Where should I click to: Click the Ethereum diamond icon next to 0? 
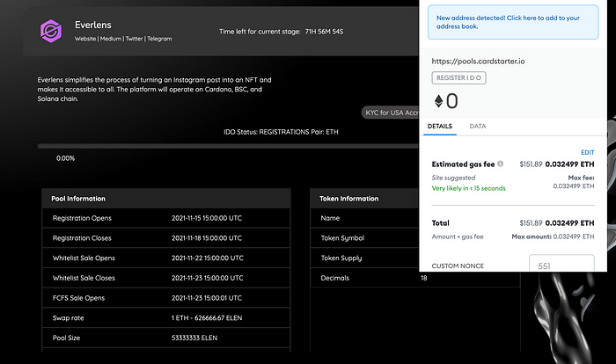coord(438,101)
